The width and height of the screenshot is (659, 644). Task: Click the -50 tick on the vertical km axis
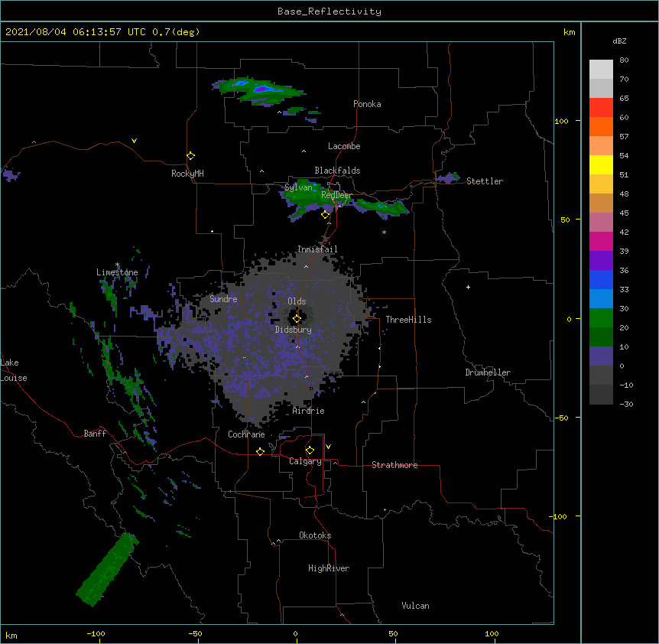561,418
